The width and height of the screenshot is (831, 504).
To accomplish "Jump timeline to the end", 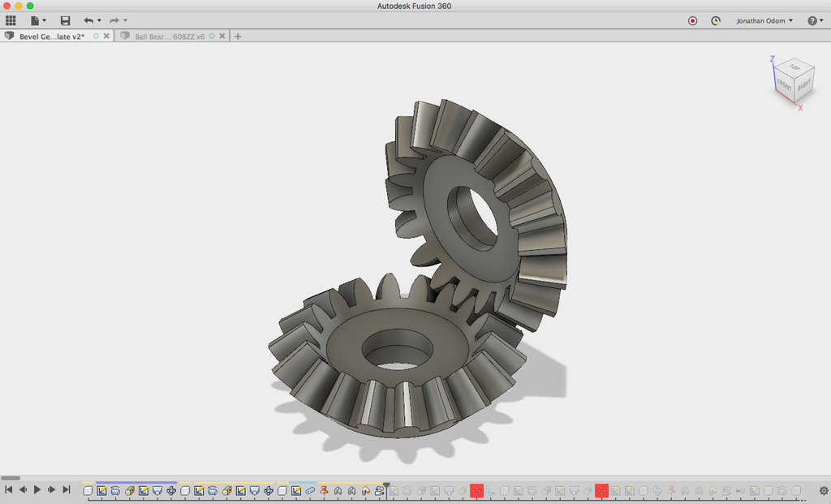I will point(67,489).
